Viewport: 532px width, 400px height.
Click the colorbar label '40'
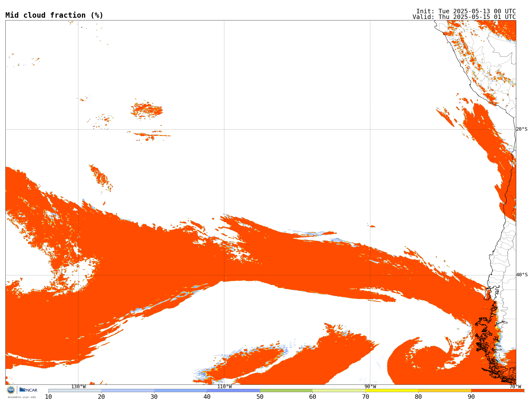tap(207, 397)
